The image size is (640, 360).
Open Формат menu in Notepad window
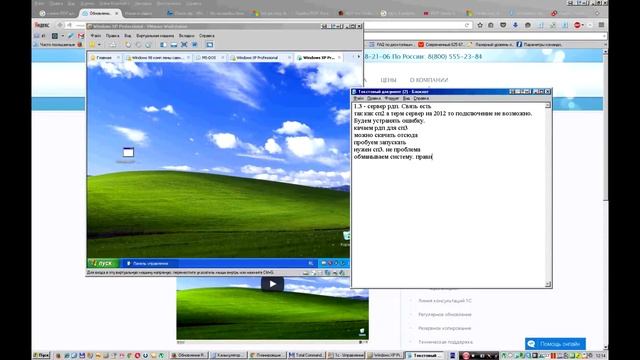tap(391, 98)
